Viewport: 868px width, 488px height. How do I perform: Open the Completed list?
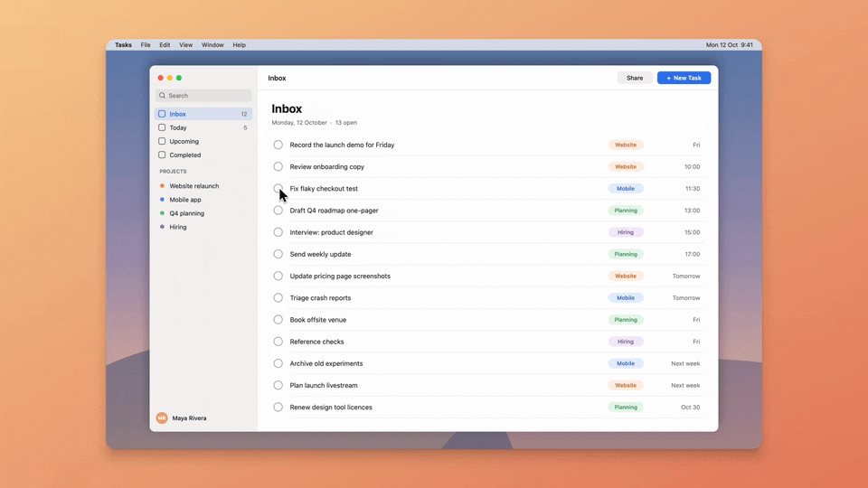[x=203, y=155]
